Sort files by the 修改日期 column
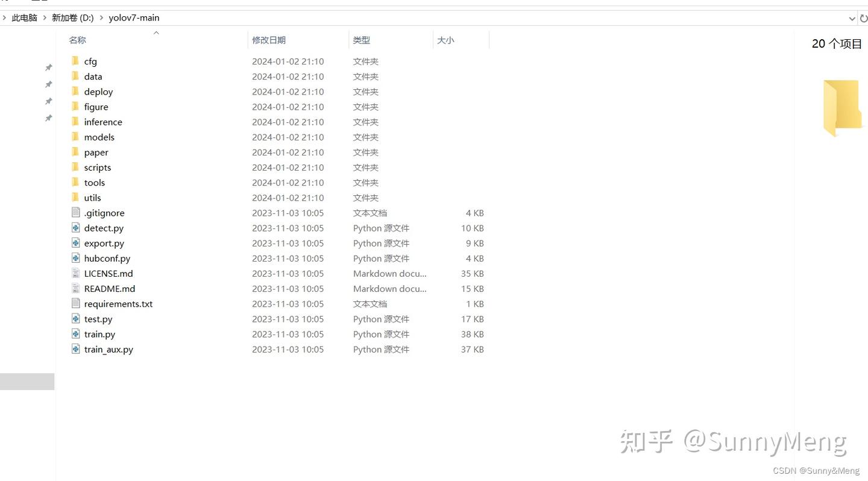The width and height of the screenshot is (868, 481). [x=269, y=40]
